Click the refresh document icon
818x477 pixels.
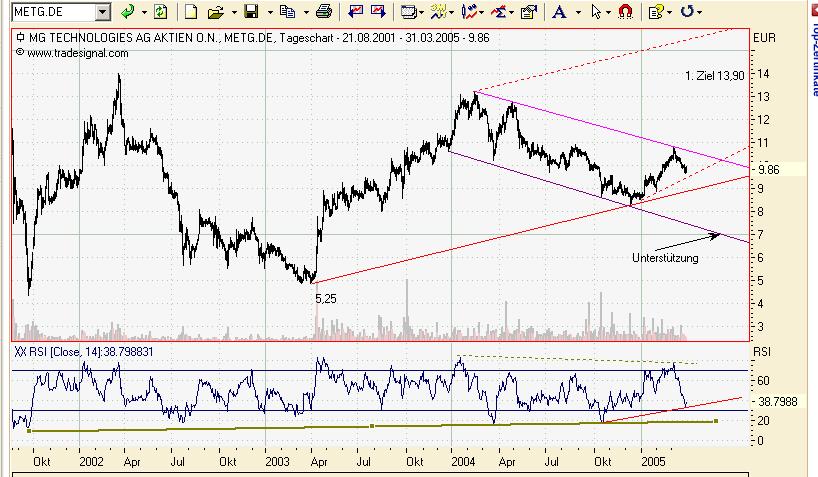(x=161, y=11)
